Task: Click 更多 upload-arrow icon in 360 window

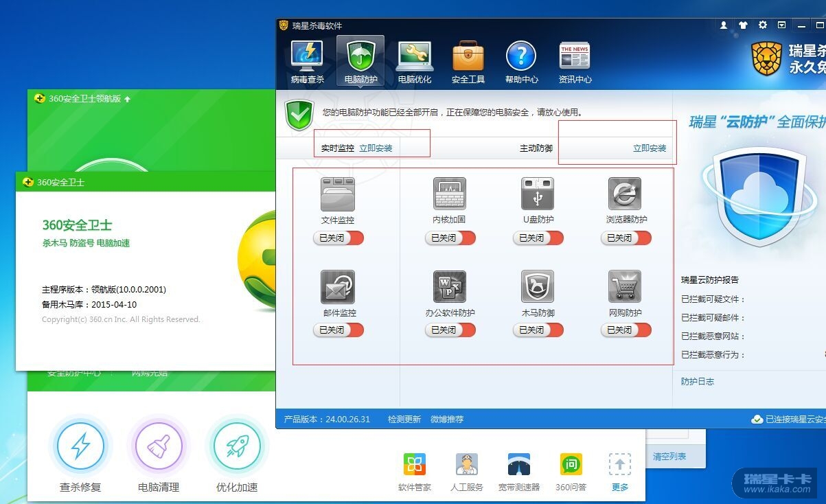Action: (620, 464)
